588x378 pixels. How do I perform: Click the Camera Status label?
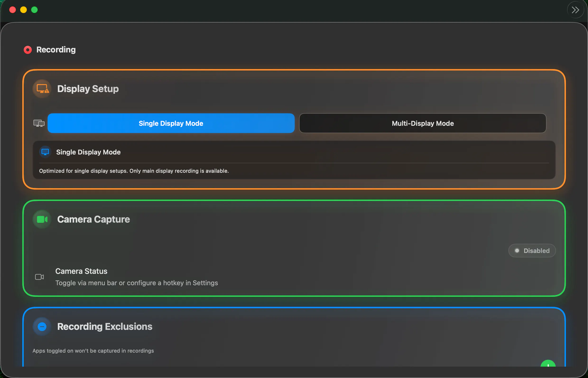click(x=81, y=271)
